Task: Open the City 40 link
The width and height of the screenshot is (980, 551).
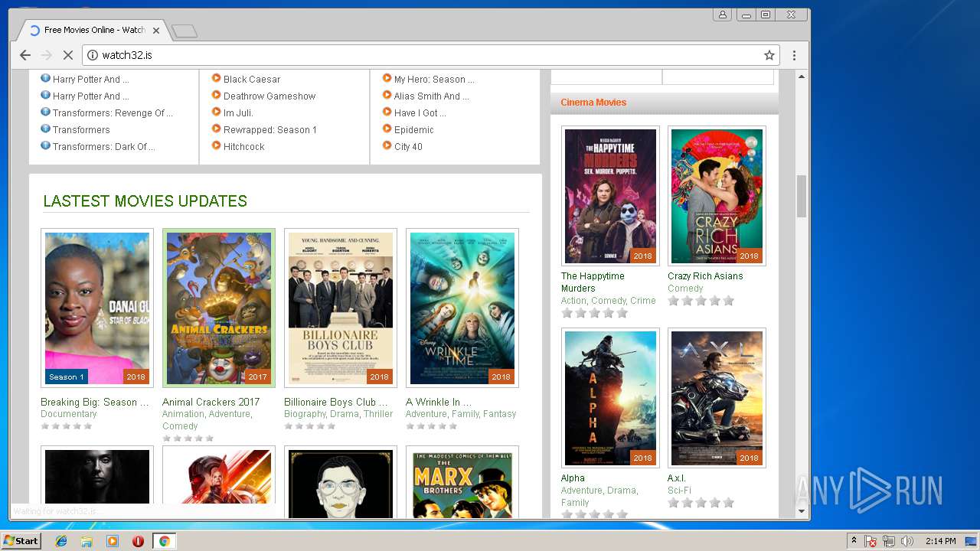Action: (x=408, y=146)
